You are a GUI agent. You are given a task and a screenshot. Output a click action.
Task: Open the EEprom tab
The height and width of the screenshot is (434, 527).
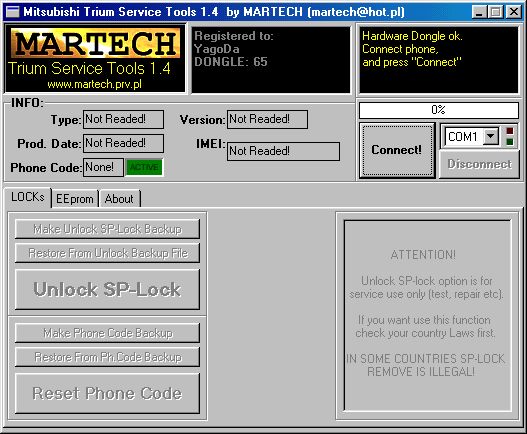[x=75, y=199]
